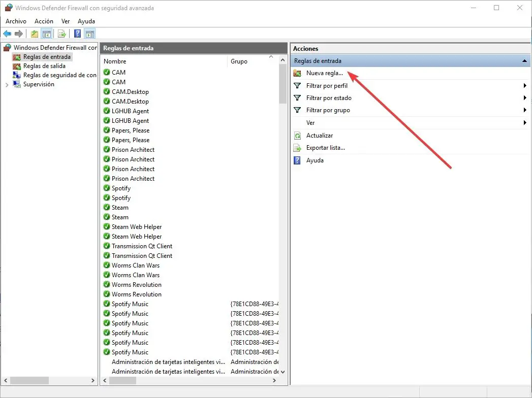Click the Export list toolbar icon
Viewport: 532px width, 398px height.
(x=62, y=34)
